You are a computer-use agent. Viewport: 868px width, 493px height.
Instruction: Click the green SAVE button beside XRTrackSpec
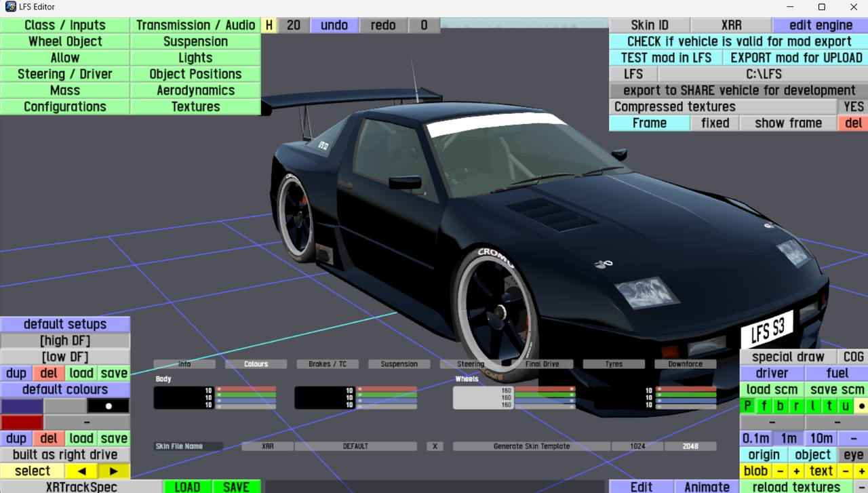(x=237, y=486)
